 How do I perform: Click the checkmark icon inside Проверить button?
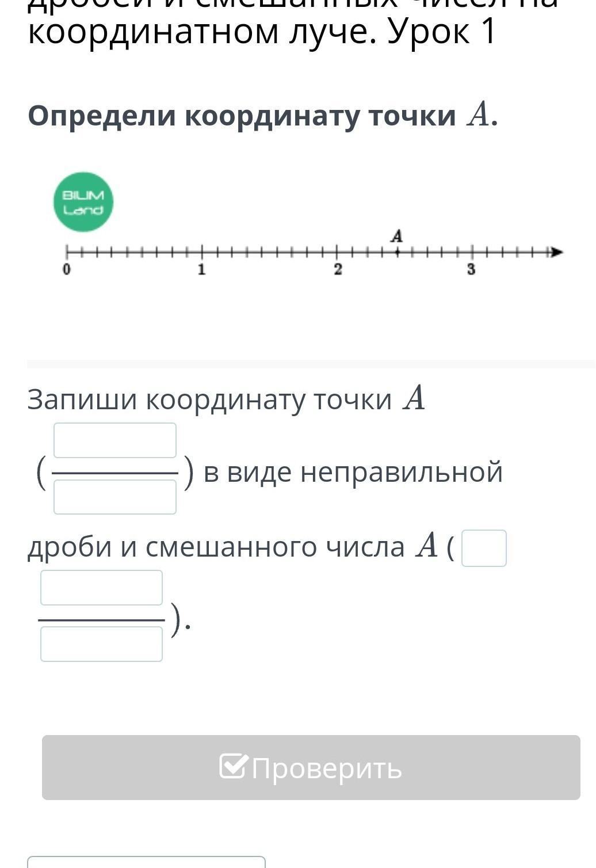(x=233, y=766)
